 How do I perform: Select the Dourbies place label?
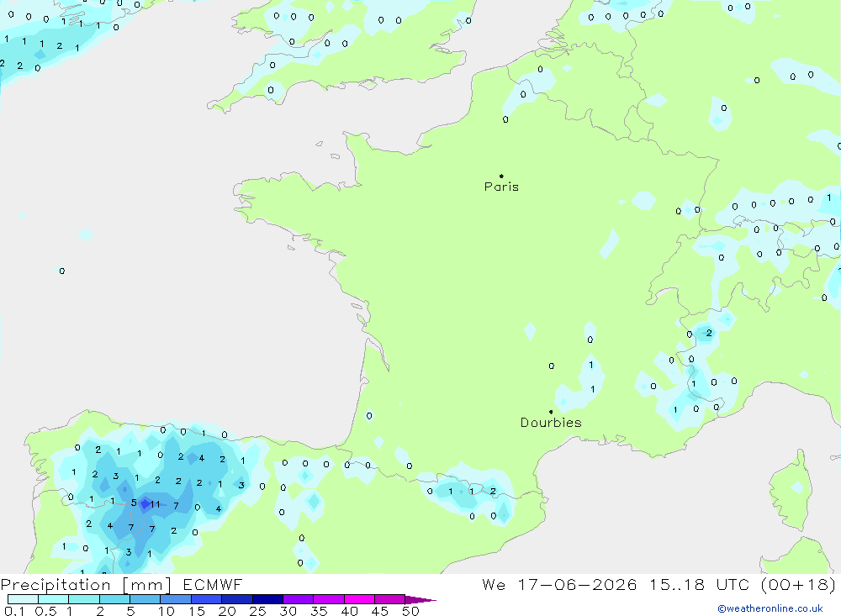point(551,423)
